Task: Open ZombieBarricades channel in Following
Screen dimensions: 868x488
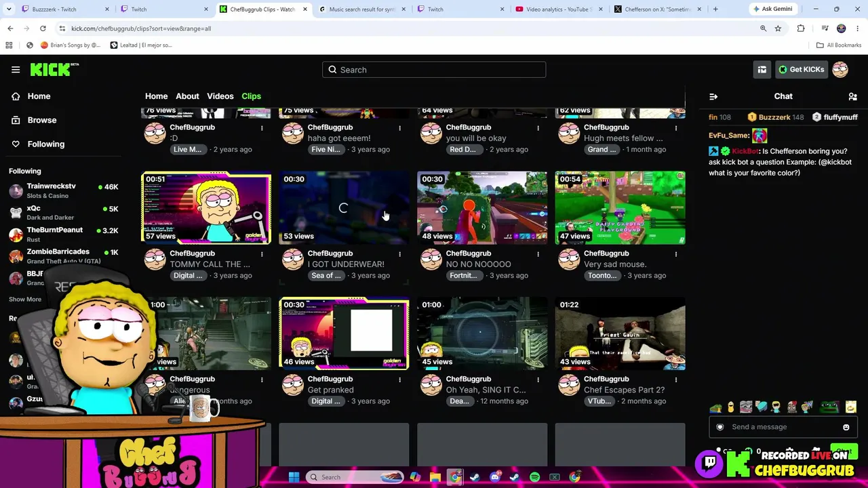Action: pos(63,256)
